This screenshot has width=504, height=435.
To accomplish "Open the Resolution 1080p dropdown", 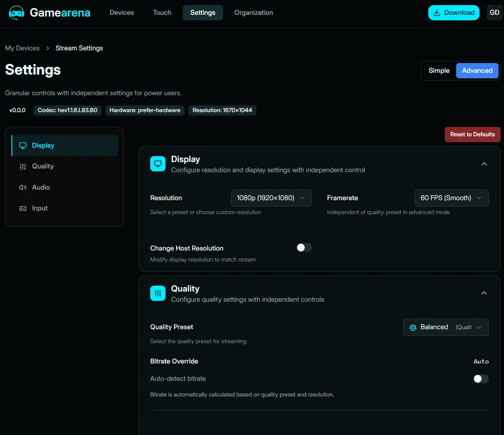I will [x=271, y=198].
